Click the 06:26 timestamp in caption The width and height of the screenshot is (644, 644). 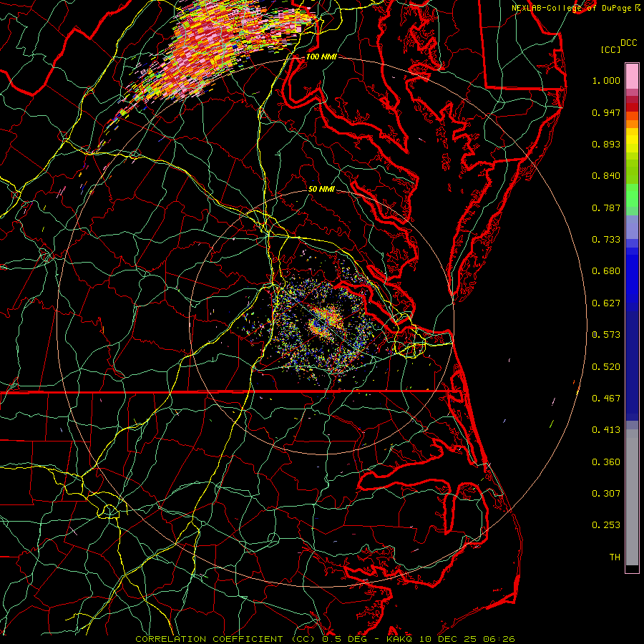pyautogui.click(x=499, y=639)
